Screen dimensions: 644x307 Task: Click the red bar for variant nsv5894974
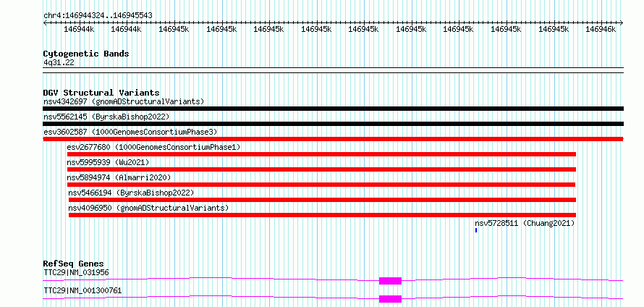(x=321, y=185)
